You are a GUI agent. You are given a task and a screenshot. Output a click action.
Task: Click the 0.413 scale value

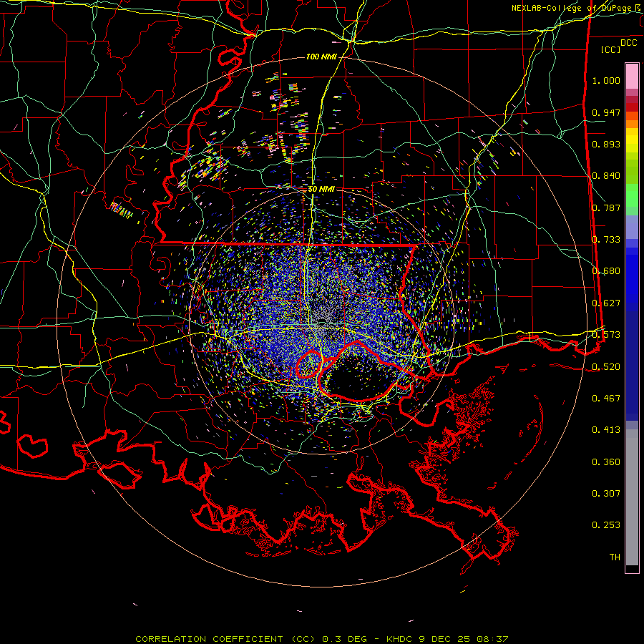pyautogui.click(x=606, y=430)
